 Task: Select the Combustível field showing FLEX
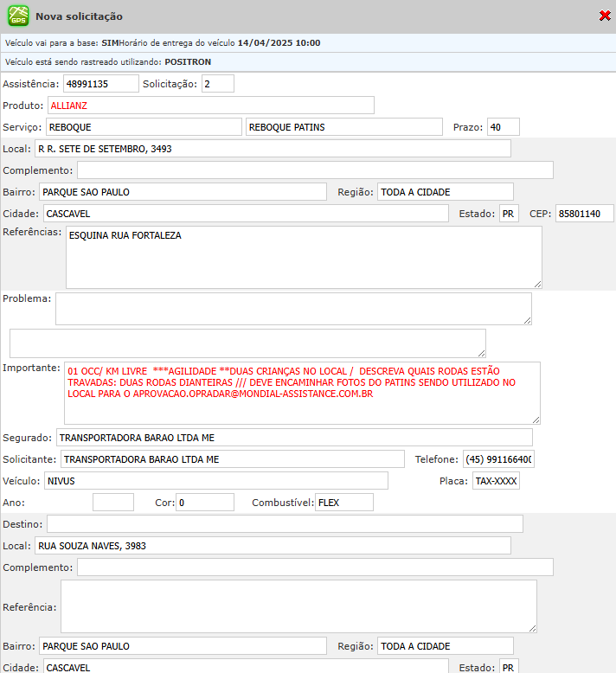point(343,503)
